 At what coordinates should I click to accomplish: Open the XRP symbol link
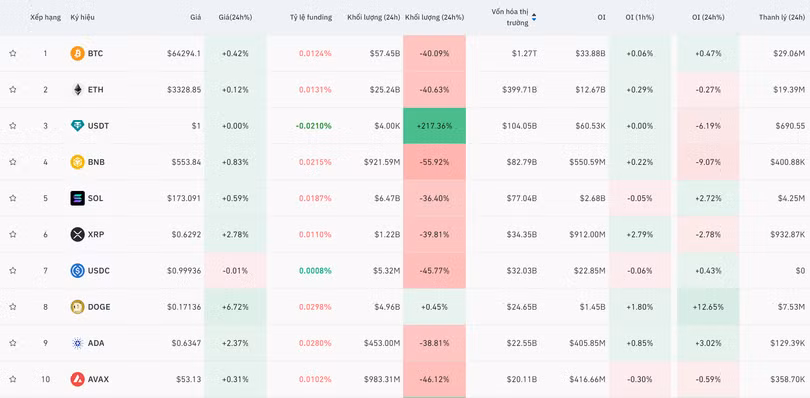tap(96, 234)
